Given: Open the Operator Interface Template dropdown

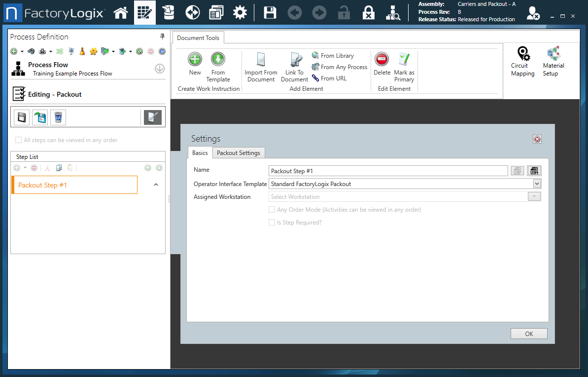Looking at the screenshot, I should point(537,183).
